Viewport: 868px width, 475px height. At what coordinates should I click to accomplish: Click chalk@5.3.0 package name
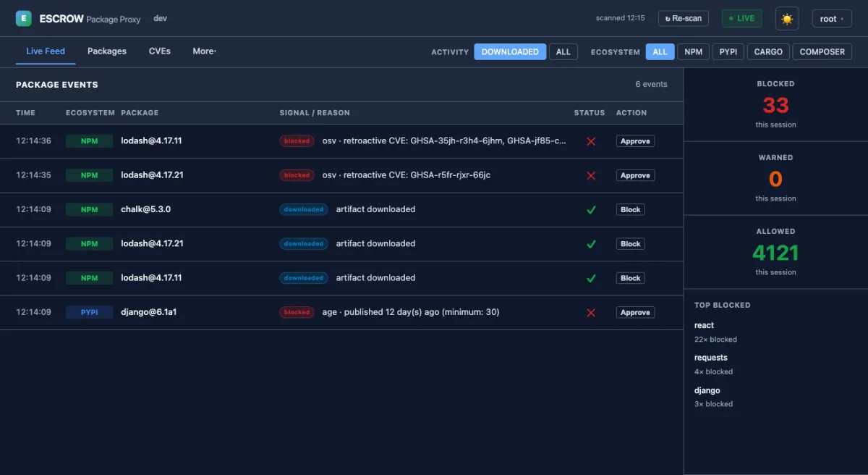tap(145, 209)
